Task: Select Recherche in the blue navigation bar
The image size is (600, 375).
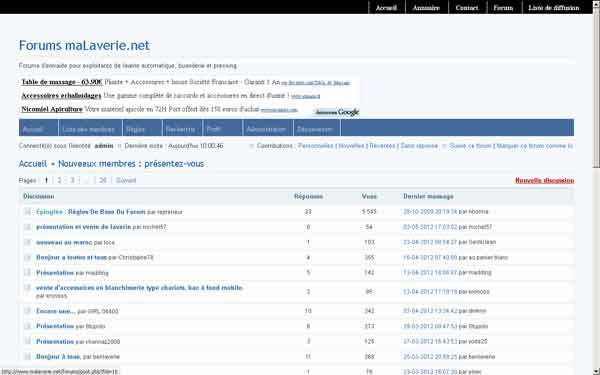Action: 180,129
